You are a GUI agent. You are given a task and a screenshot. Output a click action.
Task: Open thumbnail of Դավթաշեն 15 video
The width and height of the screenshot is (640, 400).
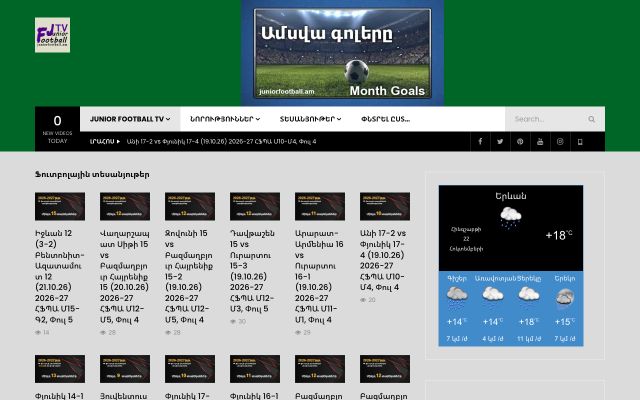point(255,207)
